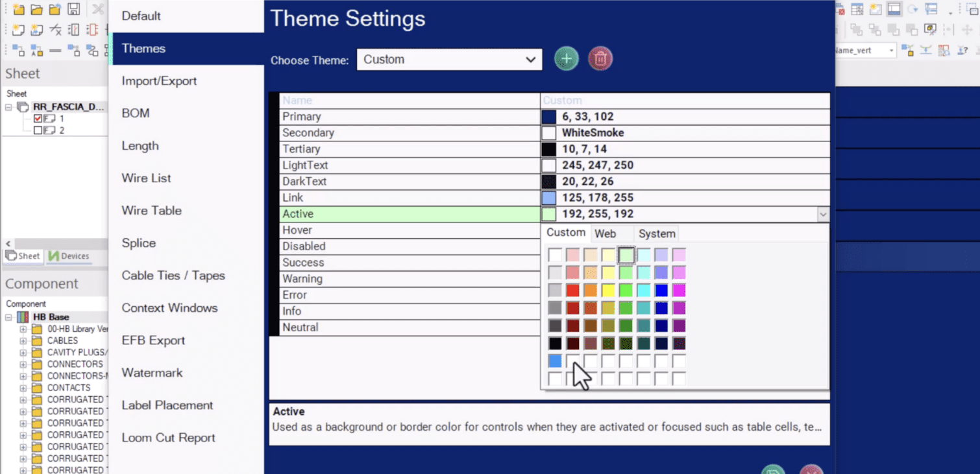Click the curved wire connection icon

click(92, 50)
